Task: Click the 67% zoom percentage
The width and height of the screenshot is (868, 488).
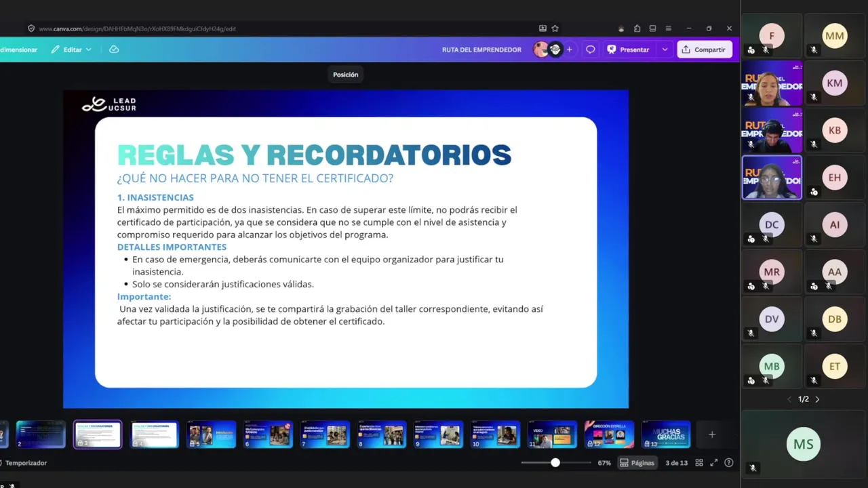Action: pos(604,463)
